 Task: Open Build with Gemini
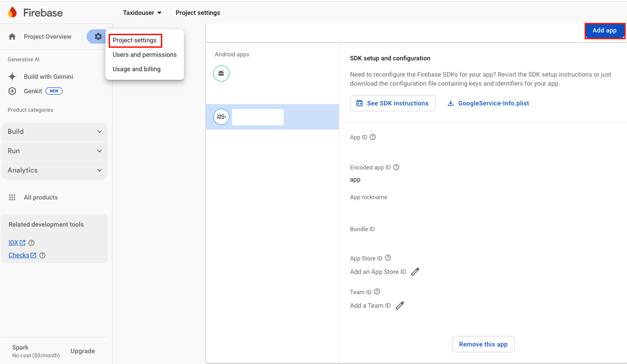coord(48,77)
